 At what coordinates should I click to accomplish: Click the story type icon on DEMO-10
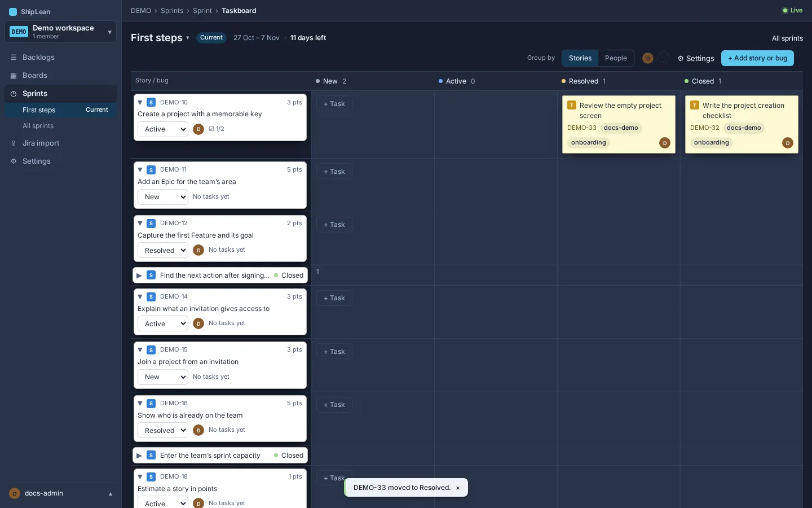tap(151, 102)
